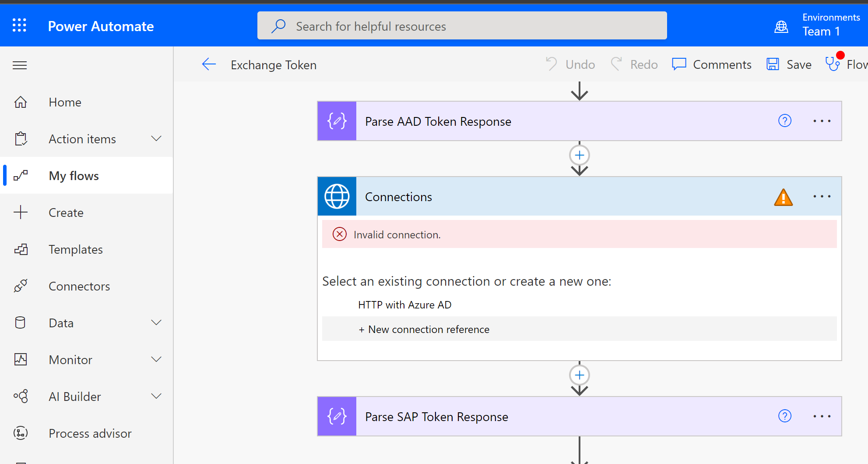The image size is (868, 464).
Task: Open the Parse SAP Token Response ellipsis menu
Action: 822,416
